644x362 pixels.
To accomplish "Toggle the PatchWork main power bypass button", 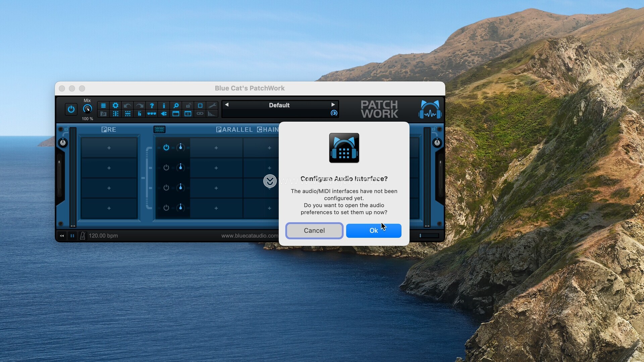I will point(71,109).
